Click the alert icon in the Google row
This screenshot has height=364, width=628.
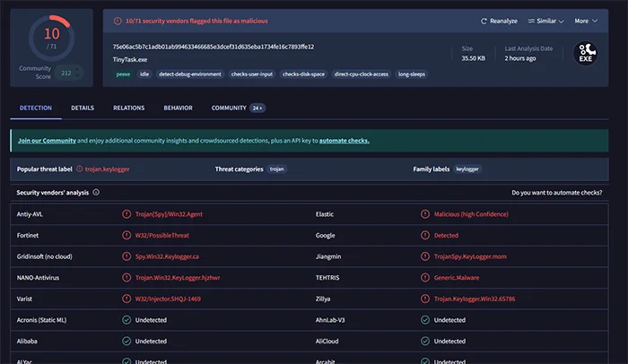425,236
